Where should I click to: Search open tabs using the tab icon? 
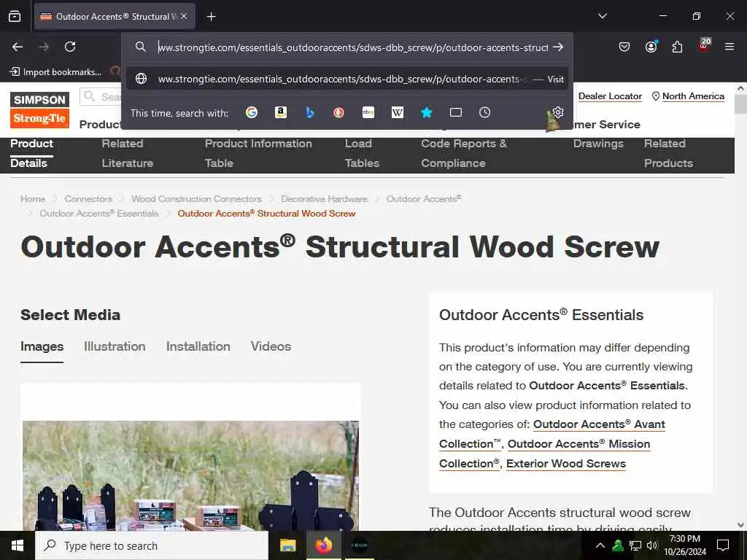click(456, 112)
